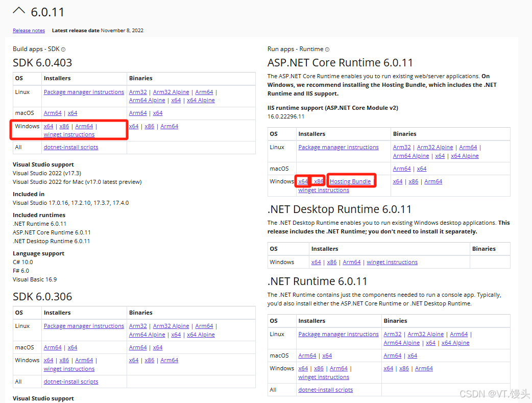Select the '16.0.22296.11' IIS module version text
The width and height of the screenshot is (532, 403).
click(x=286, y=116)
